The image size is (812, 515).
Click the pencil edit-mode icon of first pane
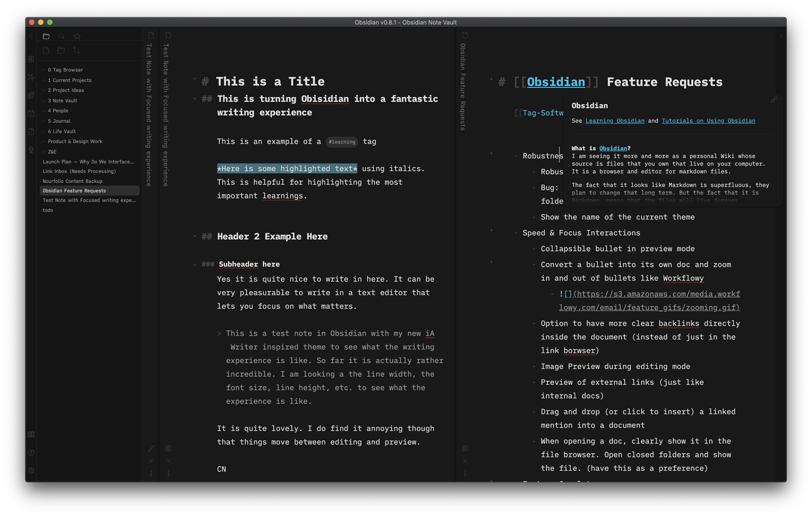coord(151,448)
